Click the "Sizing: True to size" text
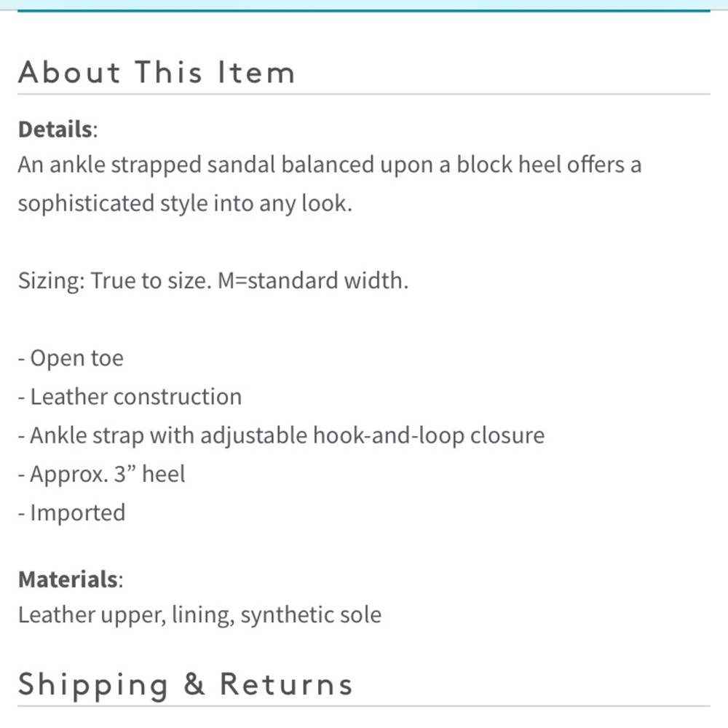Image resolution: width=728 pixels, height=728 pixels. [115, 280]
